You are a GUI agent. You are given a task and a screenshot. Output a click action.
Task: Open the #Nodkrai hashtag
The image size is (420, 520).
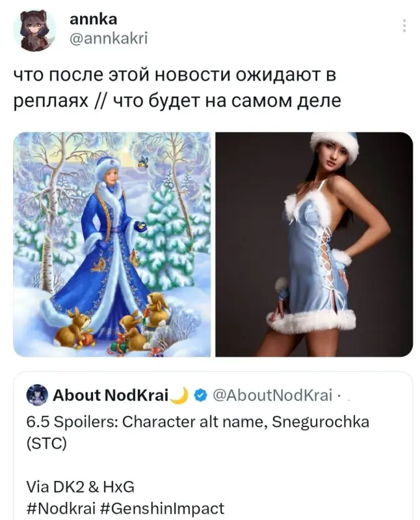61,508
